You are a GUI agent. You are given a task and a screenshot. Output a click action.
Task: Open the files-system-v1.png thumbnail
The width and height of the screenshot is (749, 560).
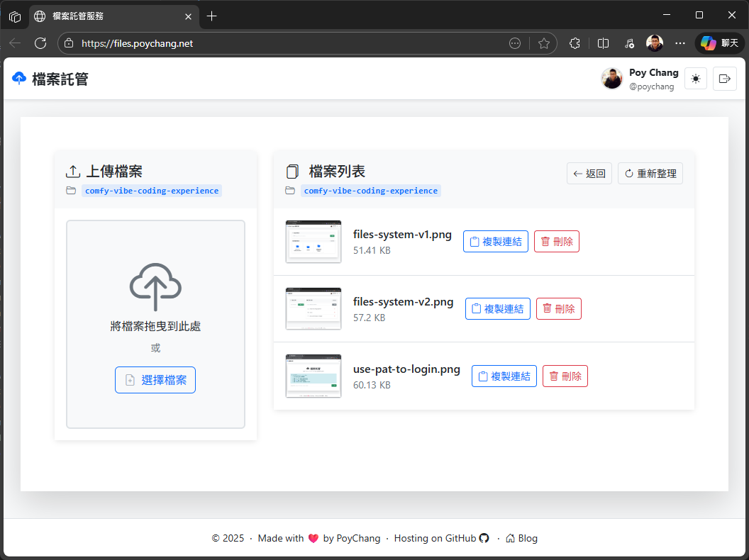[313, 242]
